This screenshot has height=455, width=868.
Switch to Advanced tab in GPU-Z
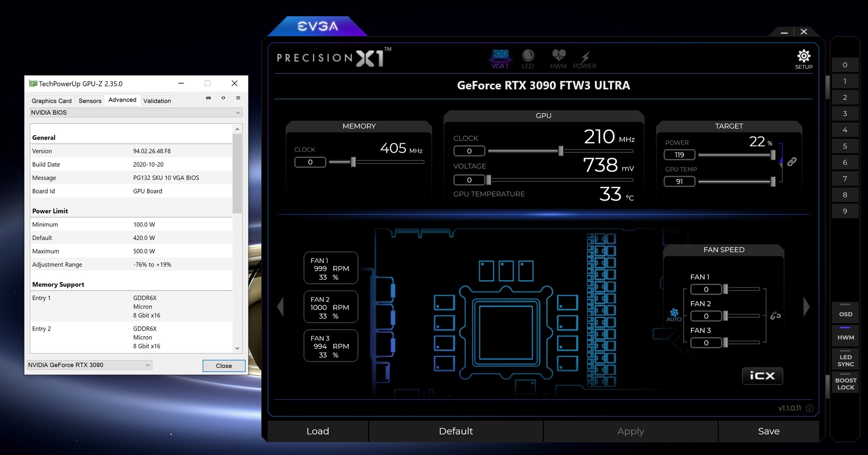coord(122,100)
